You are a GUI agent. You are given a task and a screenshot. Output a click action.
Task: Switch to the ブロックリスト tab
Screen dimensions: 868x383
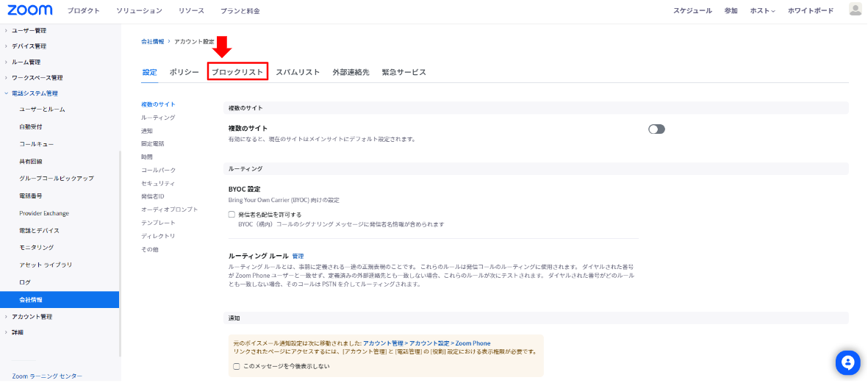tap(237, 72)
